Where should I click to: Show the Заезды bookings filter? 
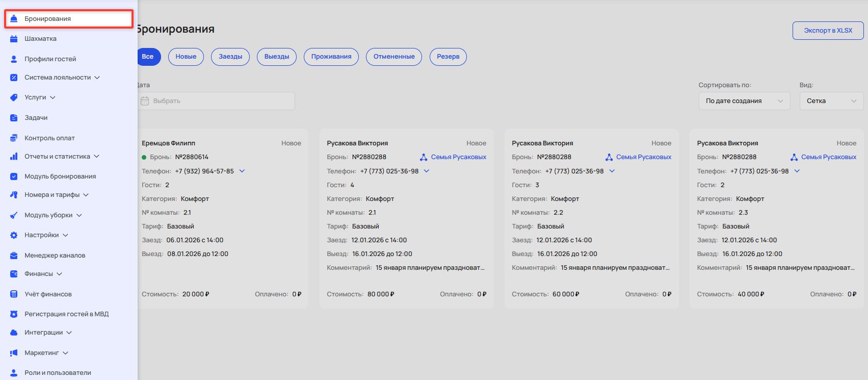(x=230, y=57)
